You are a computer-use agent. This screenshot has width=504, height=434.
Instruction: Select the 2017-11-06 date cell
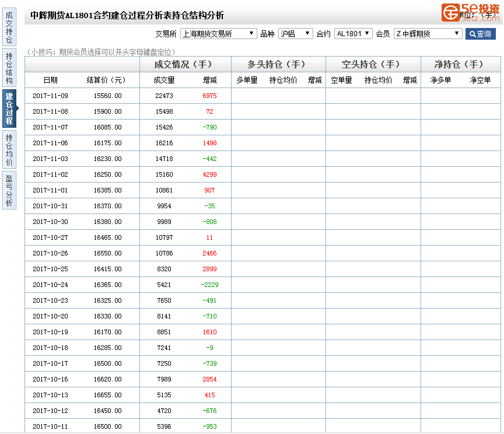tap(51, 143)
